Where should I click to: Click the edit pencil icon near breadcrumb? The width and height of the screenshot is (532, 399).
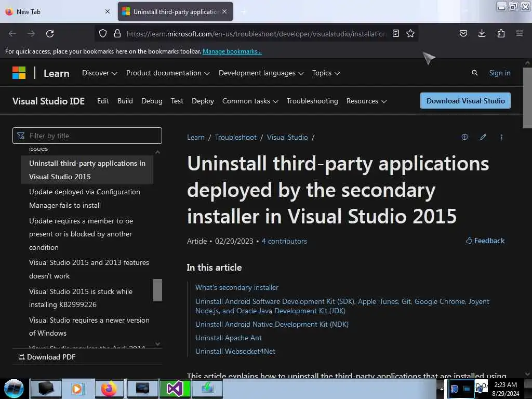(x=483, y=137)
